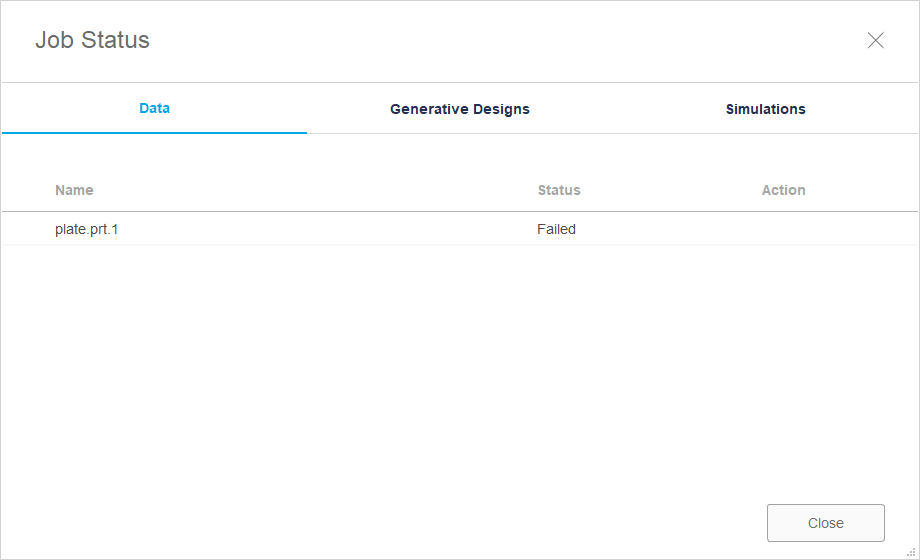Click the resize grip in dialog corner
This screenshot has height=560, width=920.
tap(911, 552)
